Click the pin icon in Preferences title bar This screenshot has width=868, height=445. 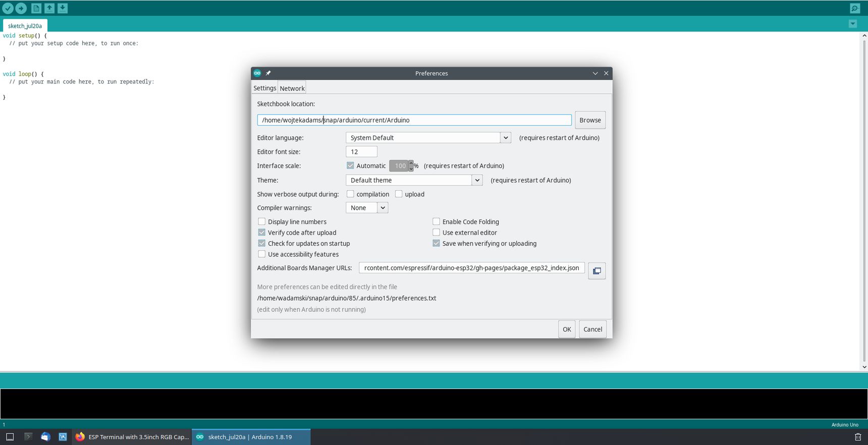click(268, 73)
